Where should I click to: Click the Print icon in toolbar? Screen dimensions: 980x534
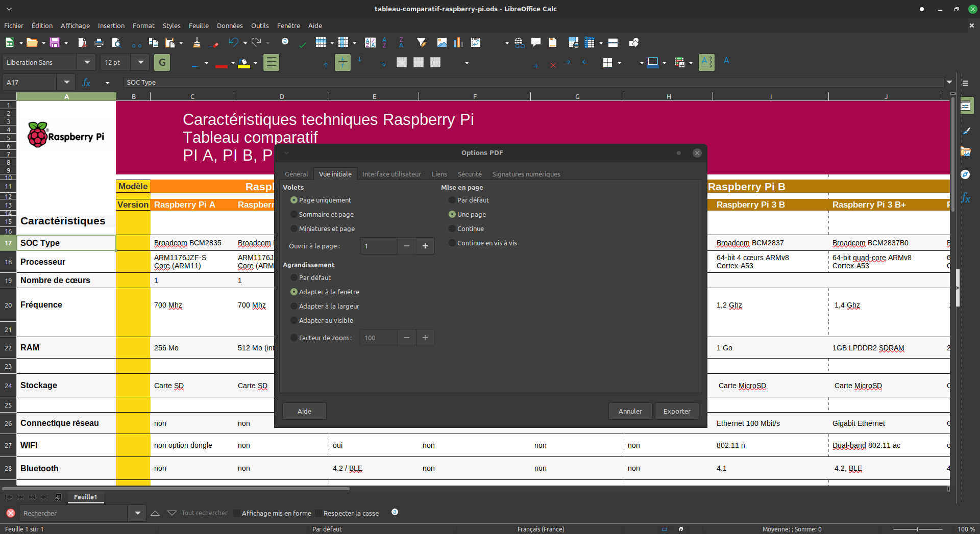[x=99, y=43]
